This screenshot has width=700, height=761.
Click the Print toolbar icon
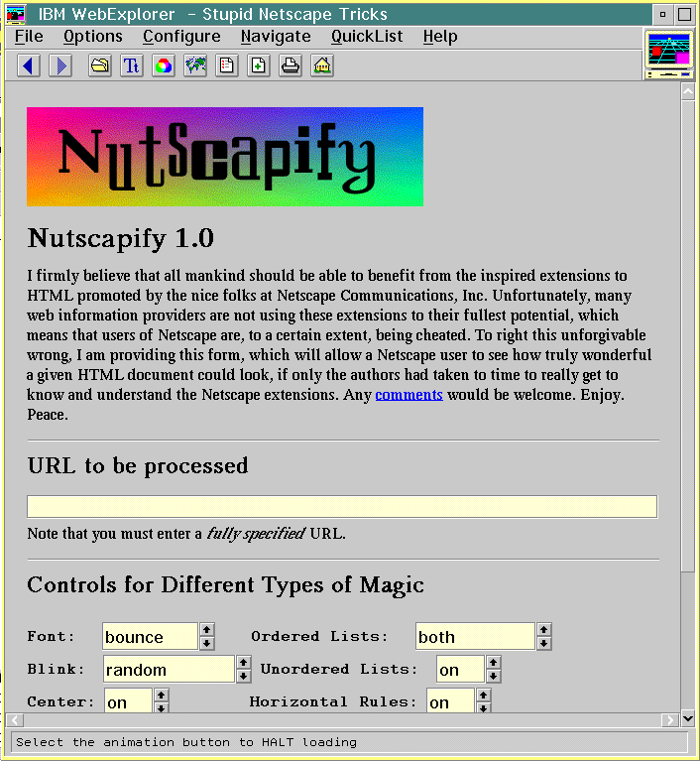(x=290, y=66)
